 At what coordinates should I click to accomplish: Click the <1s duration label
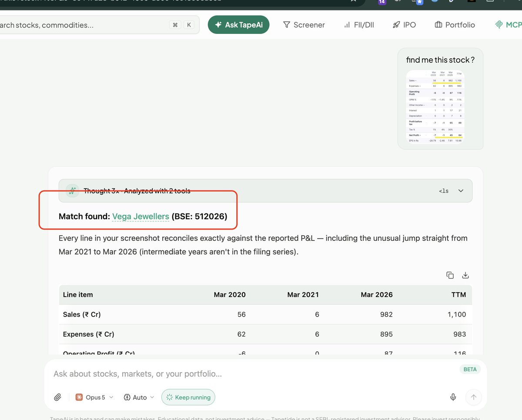[443, 191]
